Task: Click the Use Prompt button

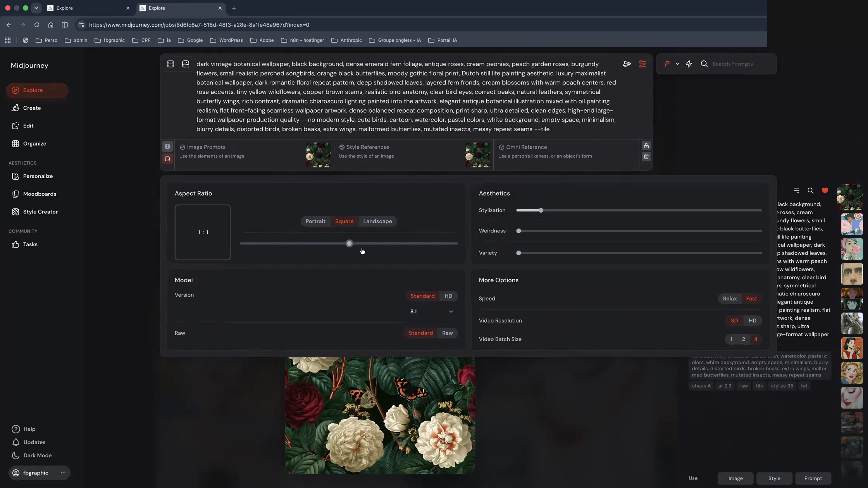Action: point(813,479)
